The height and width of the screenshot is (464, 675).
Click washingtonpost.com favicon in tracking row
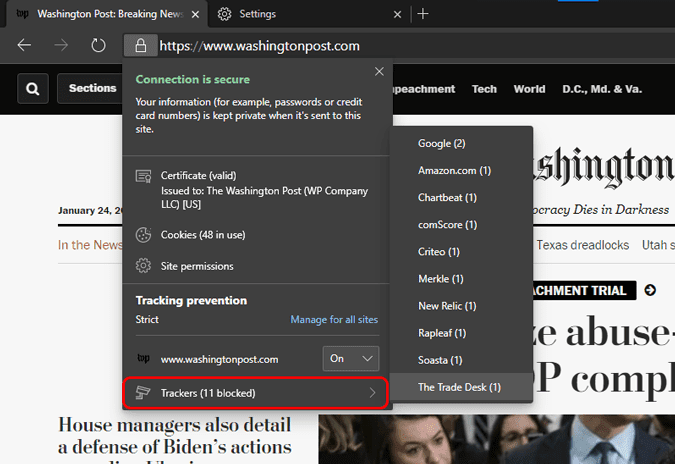point(143,359)
